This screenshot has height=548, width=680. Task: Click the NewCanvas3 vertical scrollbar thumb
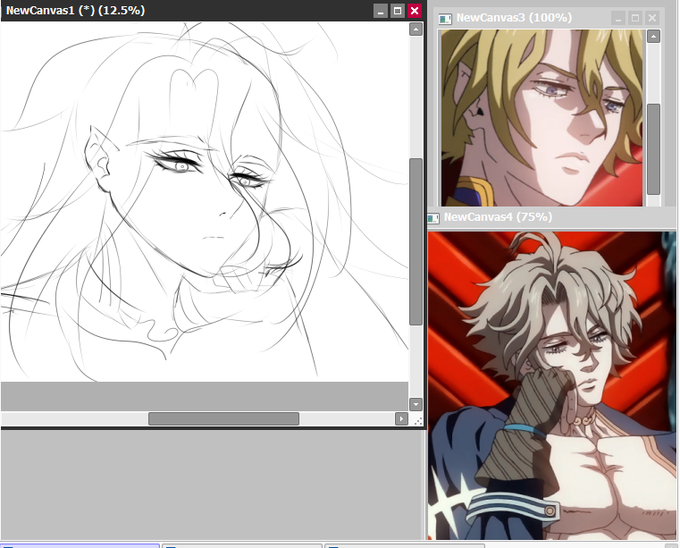pyautogui.click(x=654, y=149)
